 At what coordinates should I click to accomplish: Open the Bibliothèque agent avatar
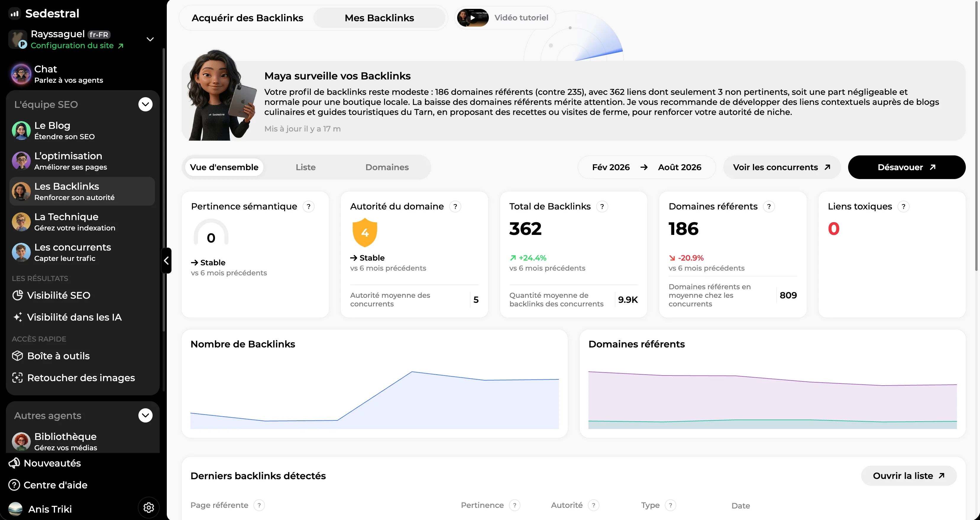[x=21, y=441]
